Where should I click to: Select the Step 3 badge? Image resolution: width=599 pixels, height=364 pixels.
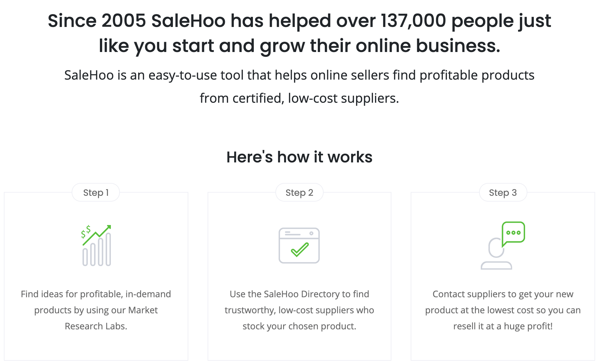click(x=503, y=193)
